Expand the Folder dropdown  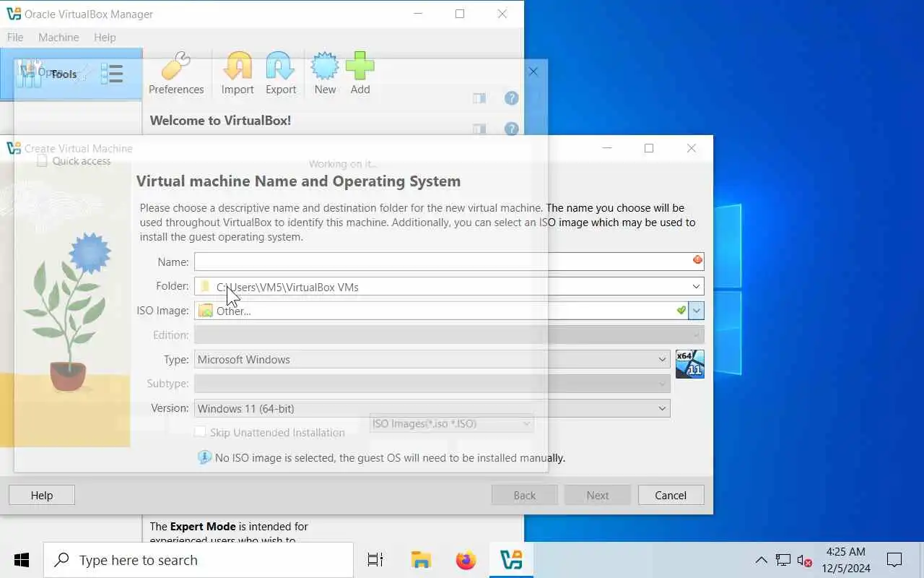click(696, 286)
